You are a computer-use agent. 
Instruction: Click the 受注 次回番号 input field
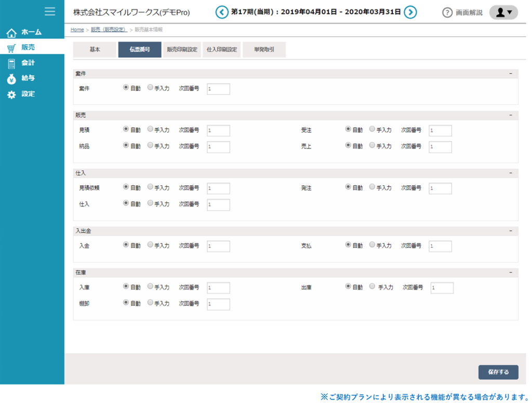pos(441,131)
